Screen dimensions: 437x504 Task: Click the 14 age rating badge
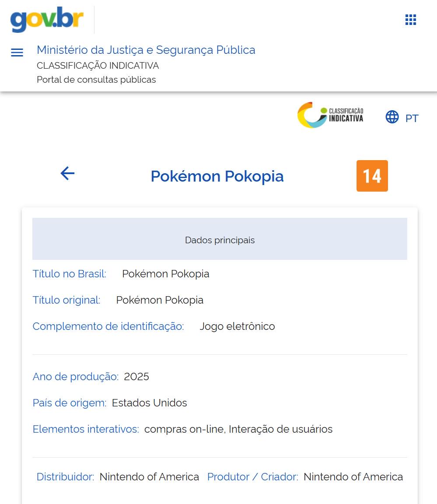pos(372,176)
